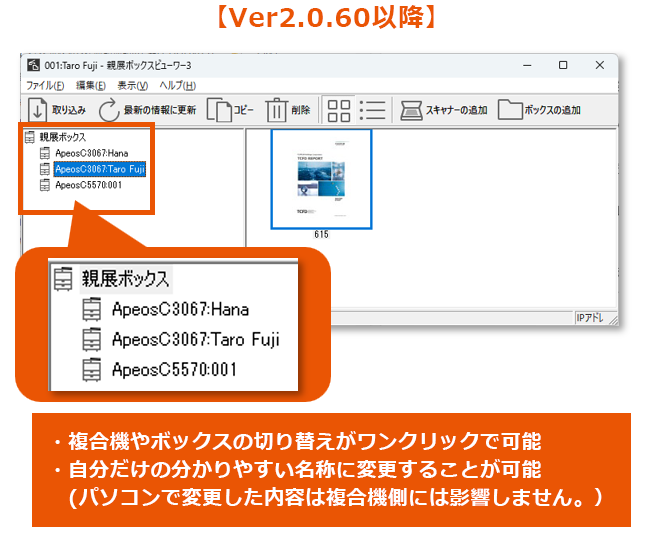Screen dimensions: 652x543
Task: Select highlighted ApeosC3067:Taro Fuji tree item
Action: [100, 169]
